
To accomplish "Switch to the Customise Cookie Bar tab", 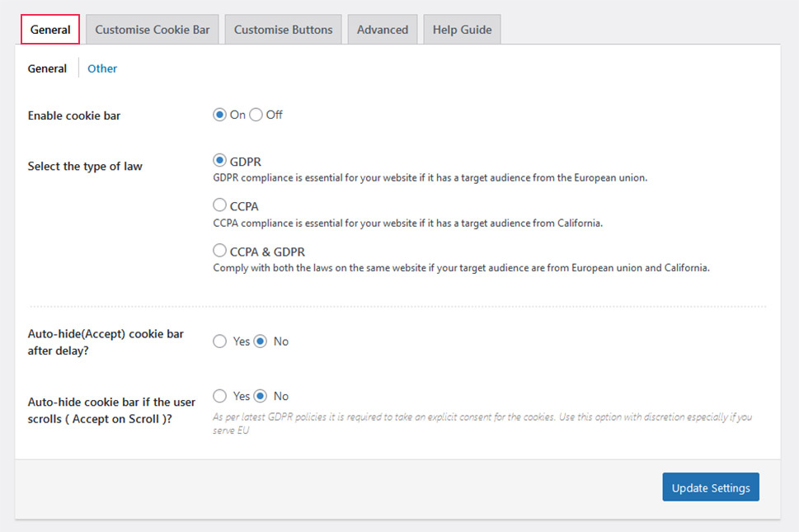I will click(153, 30).
